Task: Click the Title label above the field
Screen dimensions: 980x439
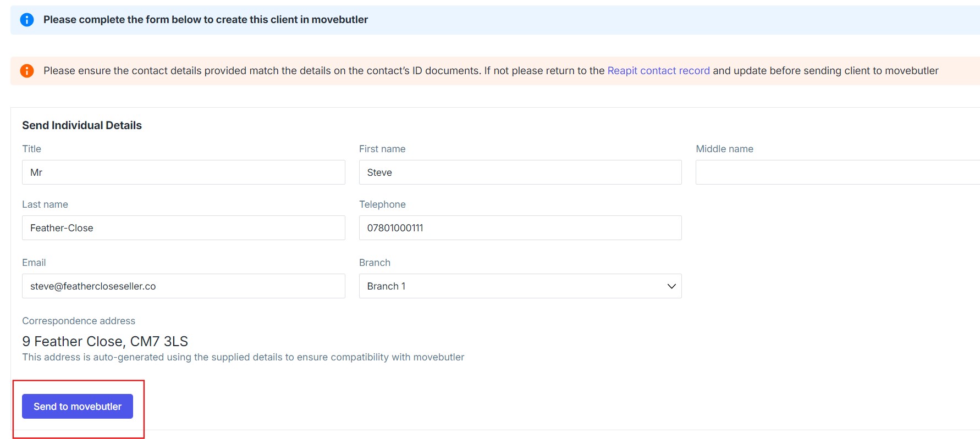Action: (x=32, y=149)
